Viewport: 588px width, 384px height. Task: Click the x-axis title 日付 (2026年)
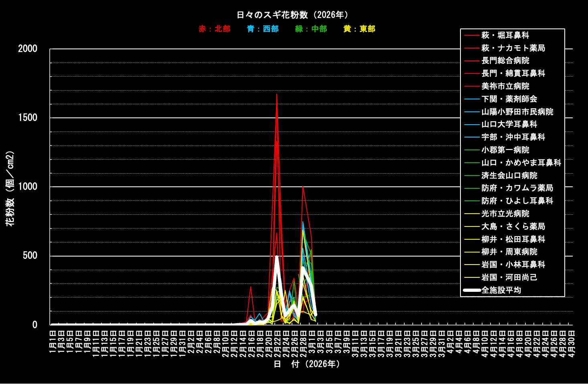[x=307, y=364]
